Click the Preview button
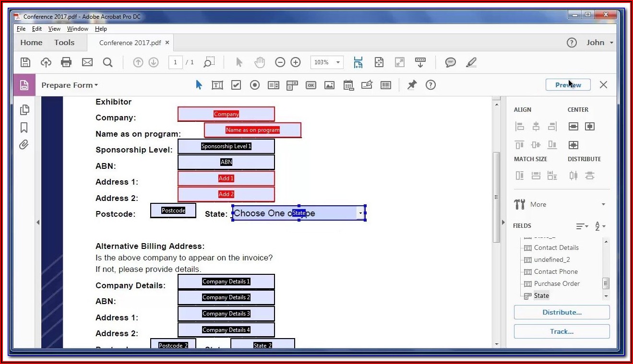The height and width of the screenshot is (364, 633). click(x=568, y=85)
